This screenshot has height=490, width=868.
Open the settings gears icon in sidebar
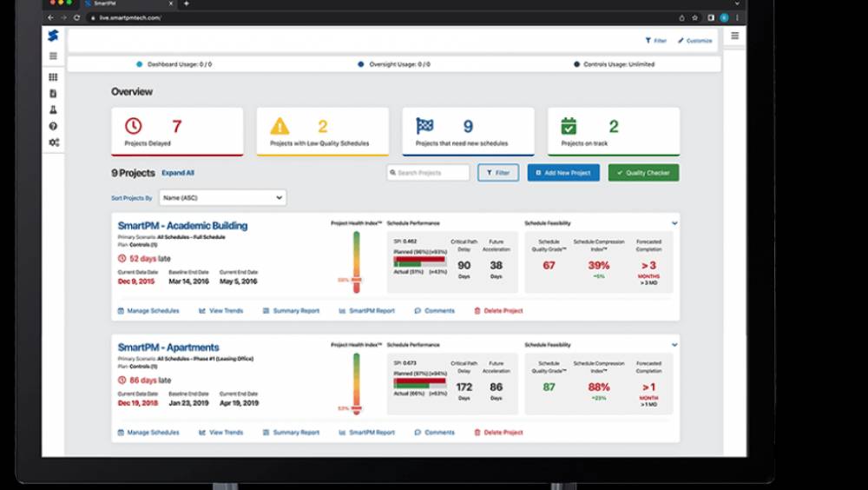coord(54,142)
